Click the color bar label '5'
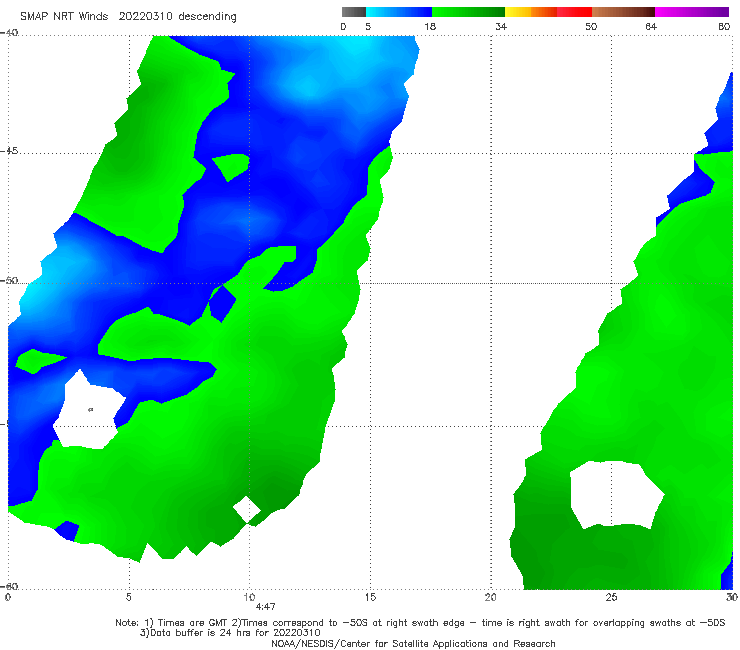740x650 pixels. [368, 27]
